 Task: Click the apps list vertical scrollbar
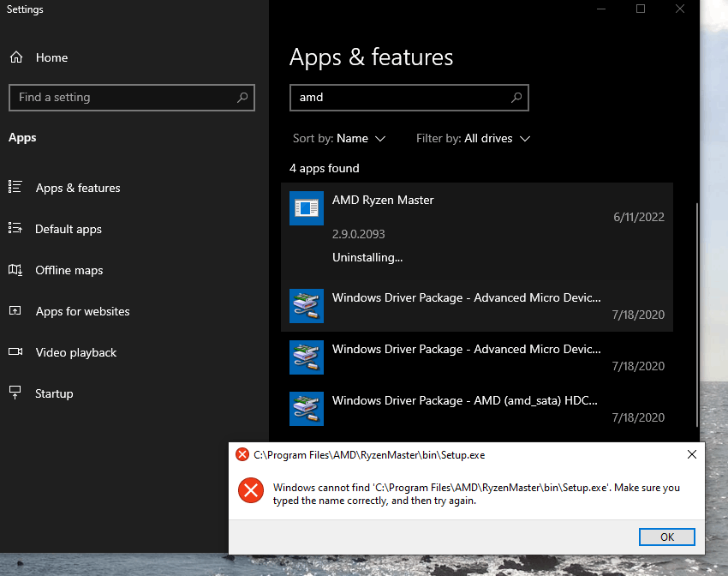tap(697, 314)
